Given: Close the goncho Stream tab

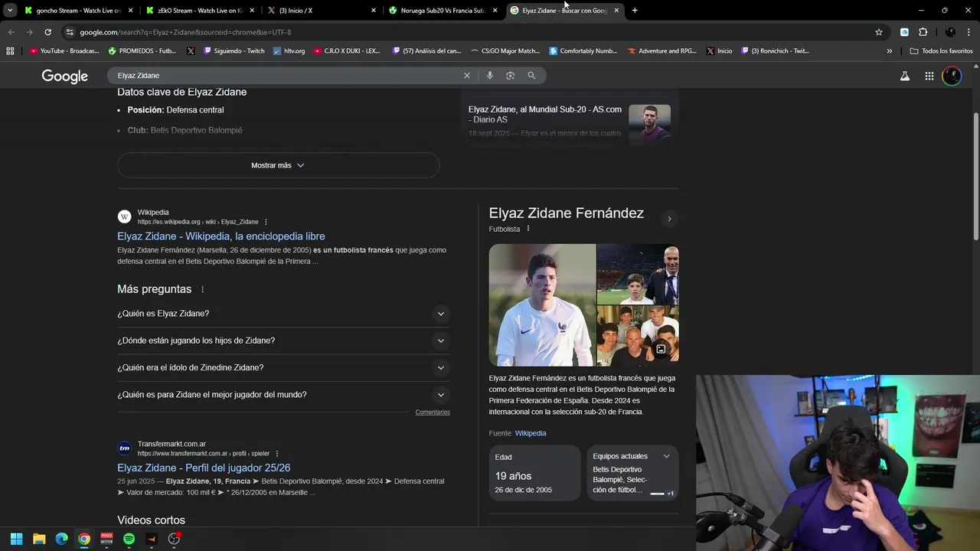Looking at the screenshot, I should click(x=131, y=11).
